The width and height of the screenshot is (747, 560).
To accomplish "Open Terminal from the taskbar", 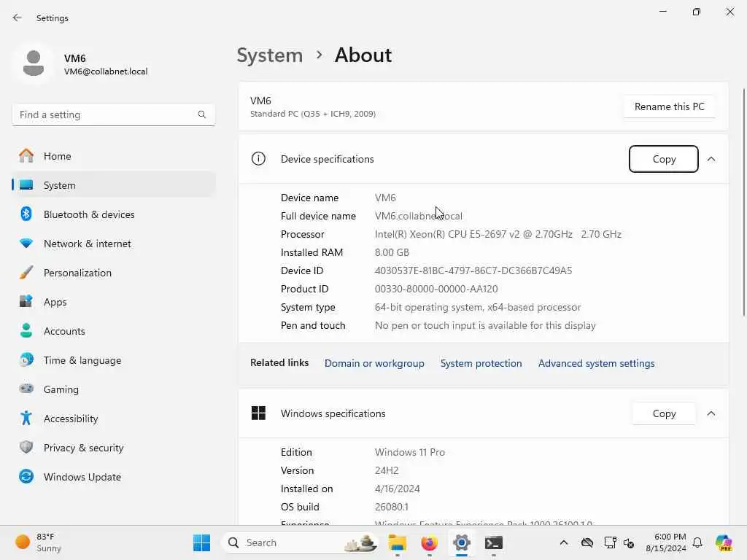I will coord(494,542).
